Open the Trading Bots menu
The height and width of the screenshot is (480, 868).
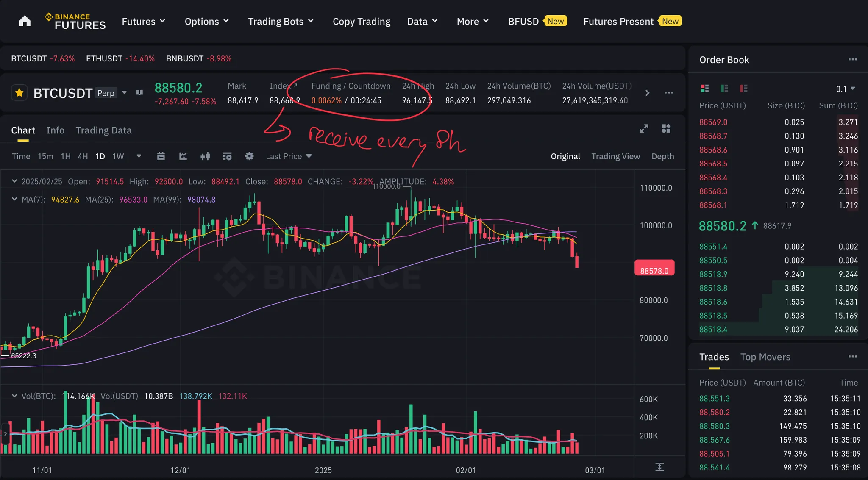(x=280, y=22)
